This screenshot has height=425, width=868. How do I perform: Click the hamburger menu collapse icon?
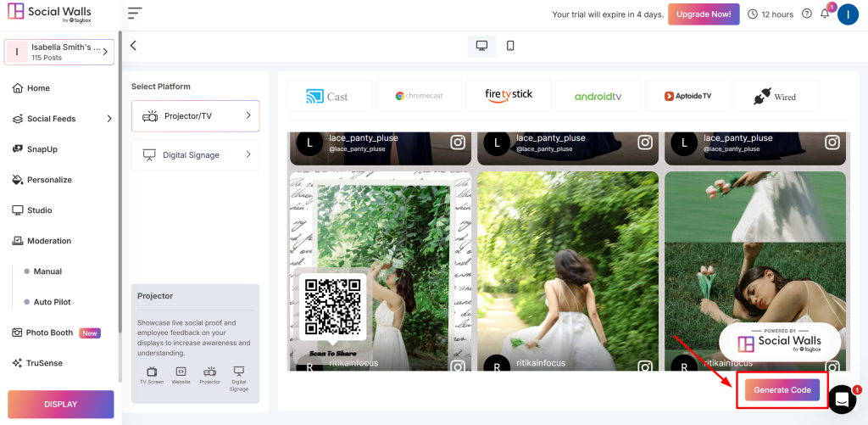coord(135,14)
